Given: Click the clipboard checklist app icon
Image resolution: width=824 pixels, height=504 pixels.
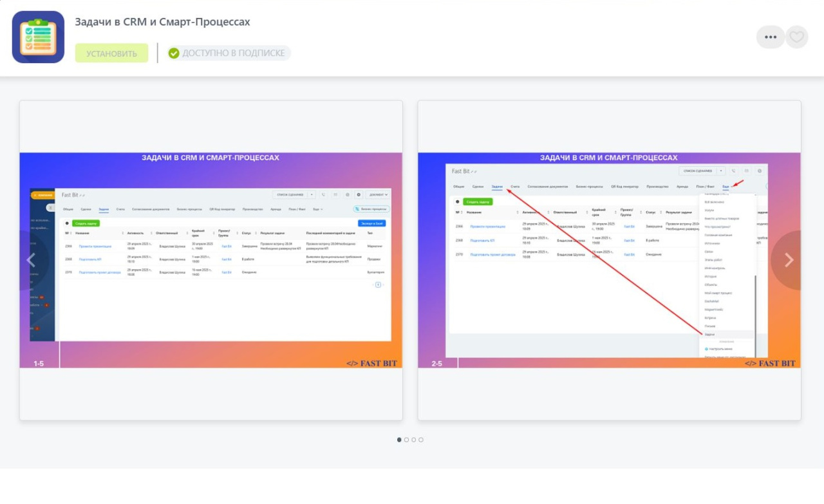Looking at the screenshot, I should (x=38, y=37).
